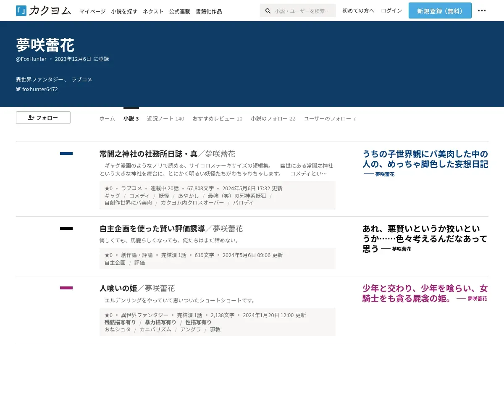Viewport: 504px width, 420px height.
Task: Click the purple bar marker of 人喰いの姫
Action: click(x=66, y=288)
